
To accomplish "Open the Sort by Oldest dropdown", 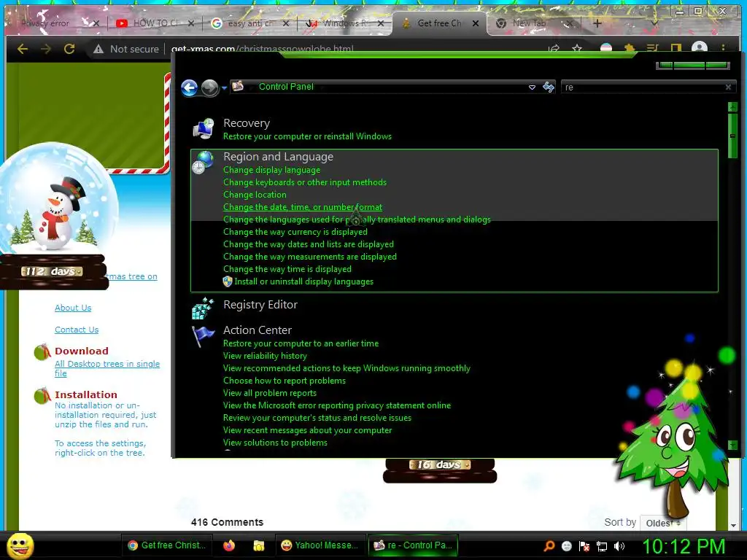I will [x=663, y=523].
